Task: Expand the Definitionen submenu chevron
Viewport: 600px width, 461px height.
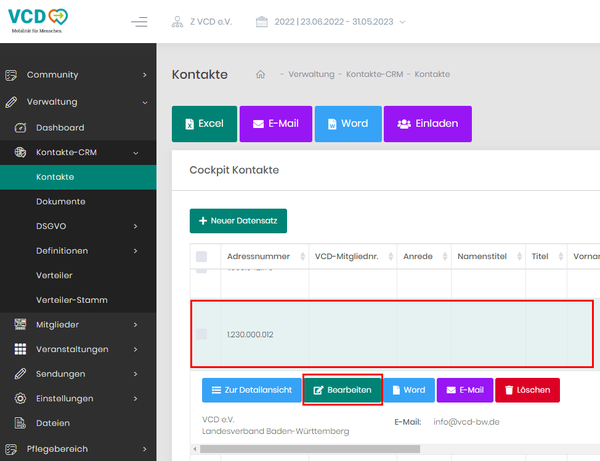Action: 135,251
